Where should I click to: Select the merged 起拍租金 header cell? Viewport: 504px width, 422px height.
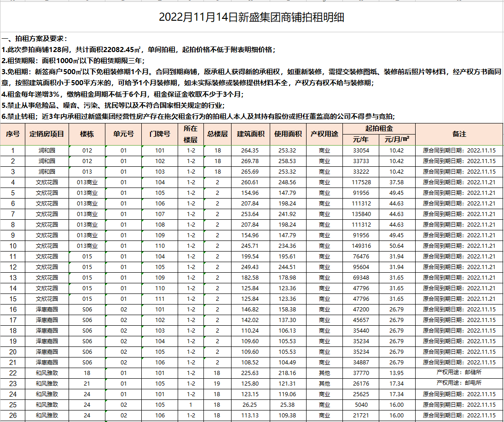click(379, 129)
